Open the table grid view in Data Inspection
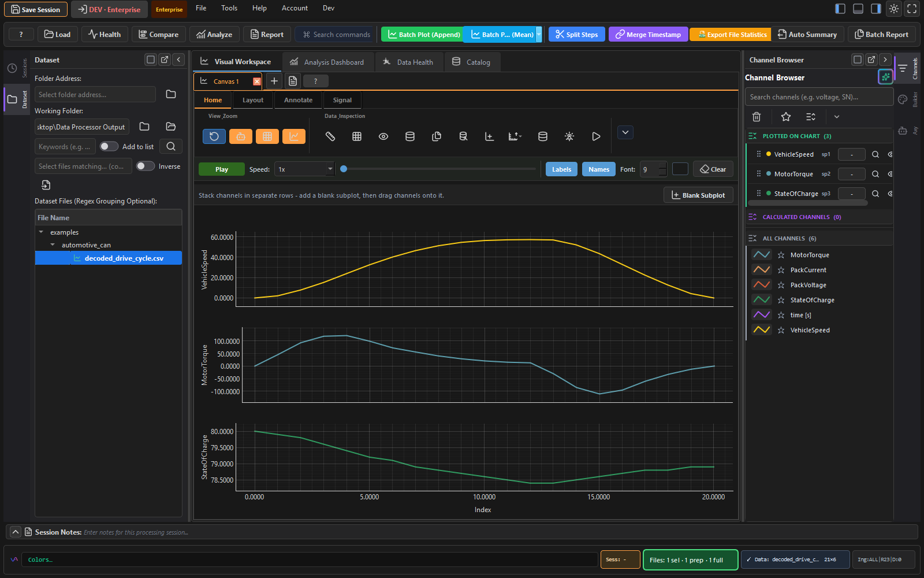 pos(357,136)
